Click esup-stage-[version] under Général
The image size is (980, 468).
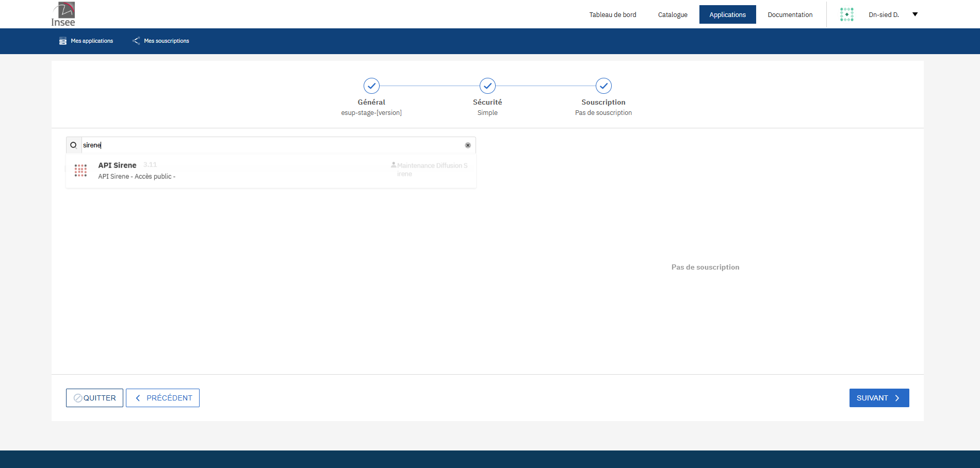pyautogui.click(x=371, y=113)
